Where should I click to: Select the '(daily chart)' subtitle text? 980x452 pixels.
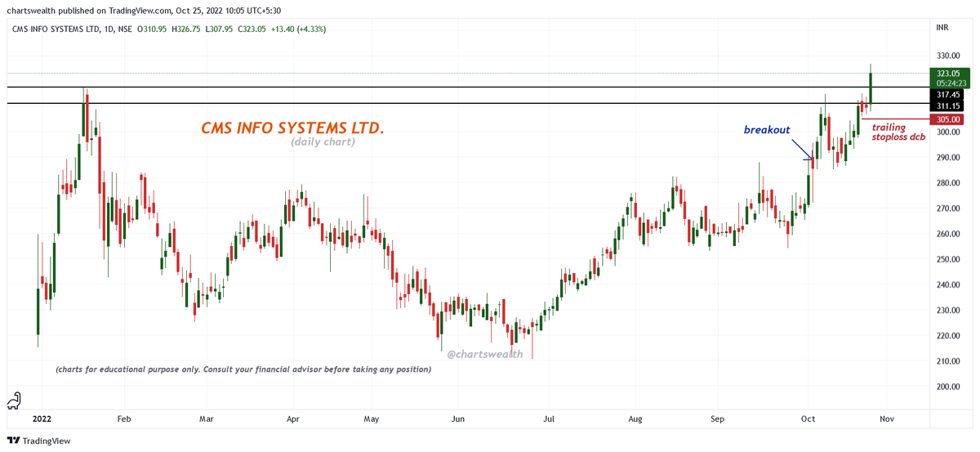[x=323, y=142]
